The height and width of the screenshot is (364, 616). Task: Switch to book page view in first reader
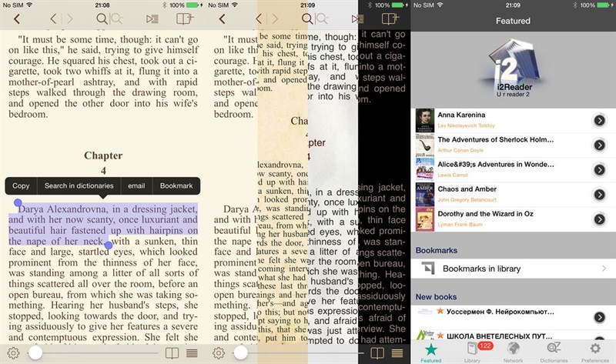click(x=172, y=353)
